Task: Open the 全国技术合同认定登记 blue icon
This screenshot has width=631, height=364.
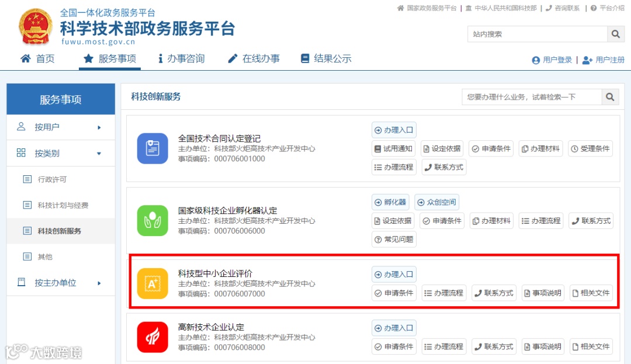Action: pyautogui.click(x=152, y=148)
